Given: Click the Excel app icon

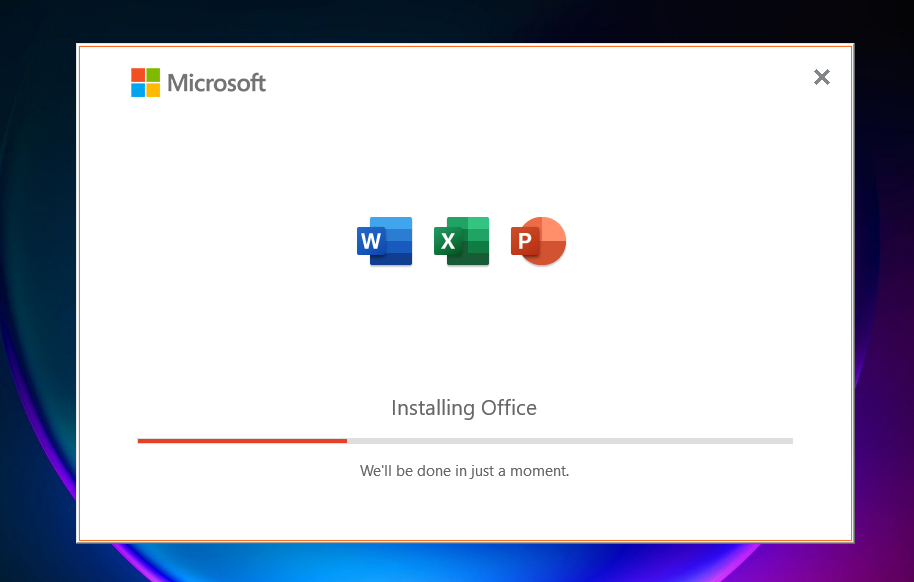Looking at the screenshot, I should coord(462,241).
